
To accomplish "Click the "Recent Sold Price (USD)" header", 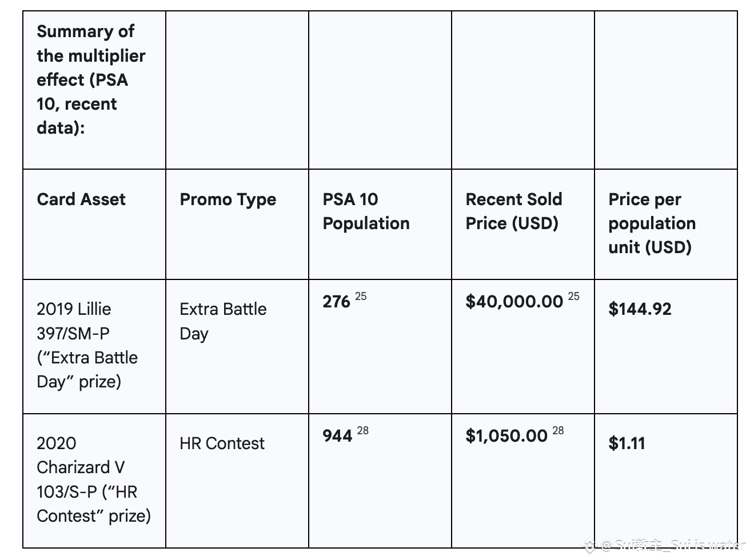I will click(513, 211).
